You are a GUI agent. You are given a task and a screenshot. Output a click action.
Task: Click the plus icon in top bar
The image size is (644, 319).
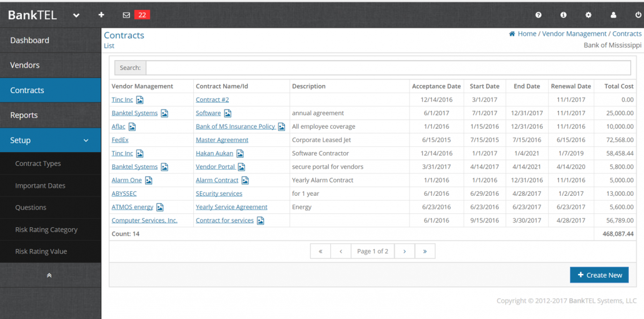coord(101,15)
